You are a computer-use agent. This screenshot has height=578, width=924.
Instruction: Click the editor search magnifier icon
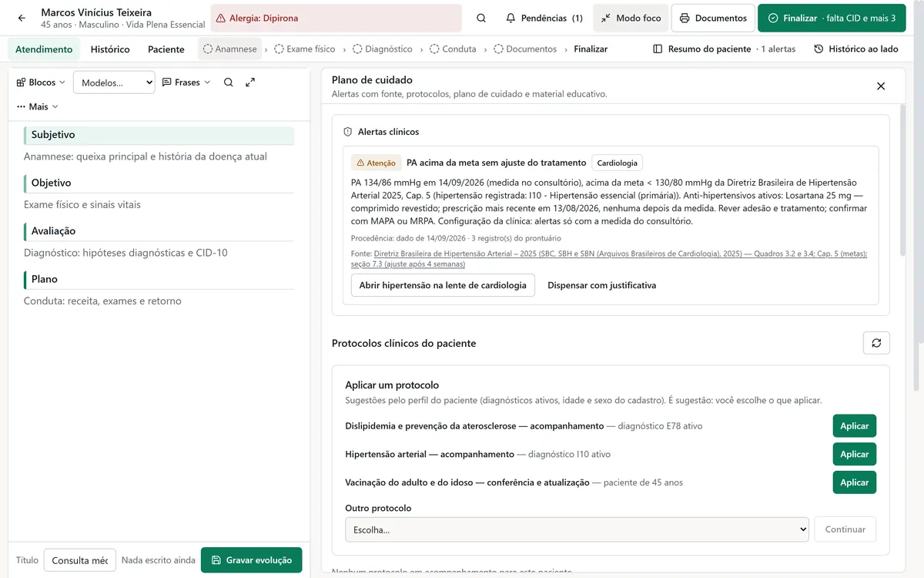(x=228, y=82)
